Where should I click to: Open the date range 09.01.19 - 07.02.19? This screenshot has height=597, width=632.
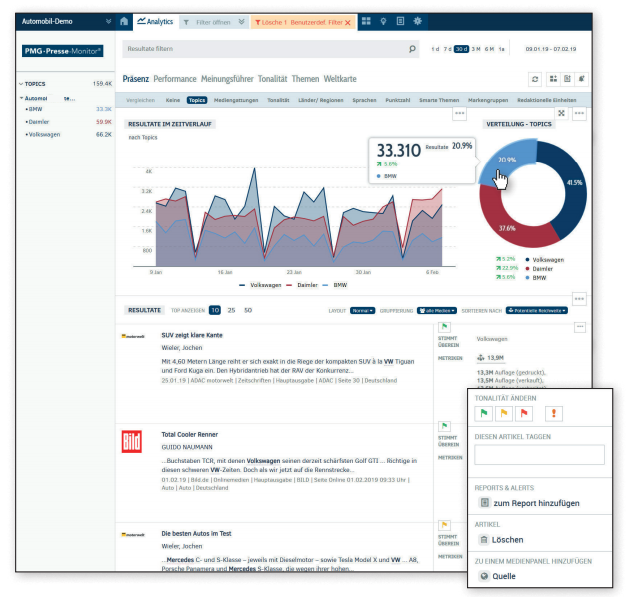[x=551, y=49]
